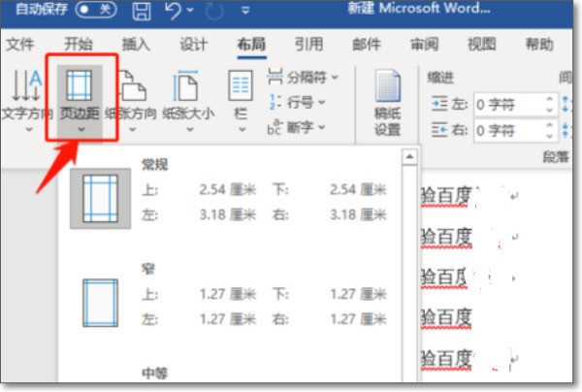This screenshot has width=582, height=392.
Task: Decrease right indent with down spinner arrow
Action: pos(550,136)
